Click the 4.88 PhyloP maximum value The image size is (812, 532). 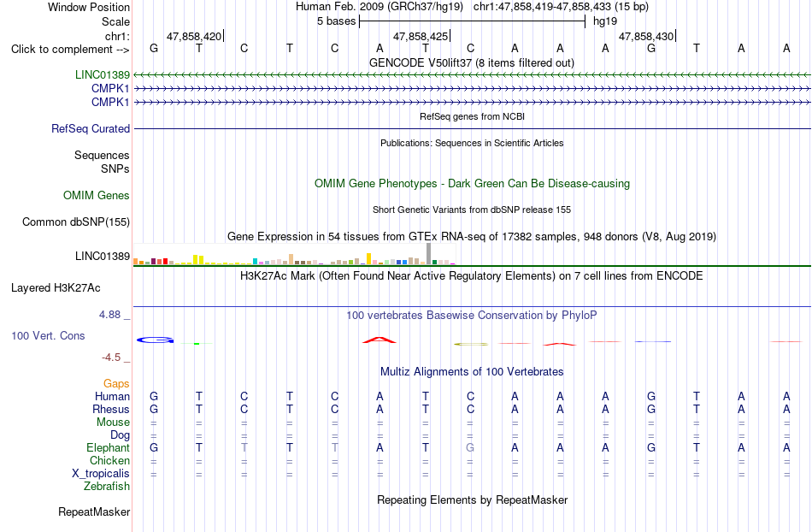click(109, 315)
